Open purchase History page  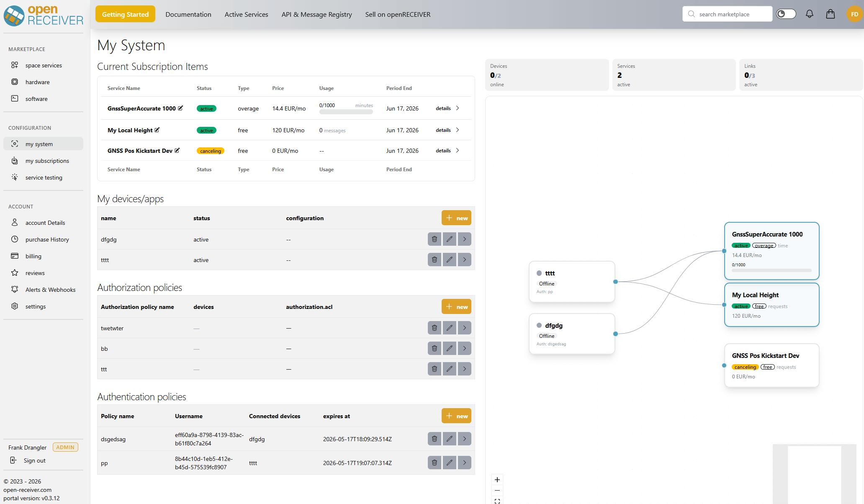click(43, 239)
